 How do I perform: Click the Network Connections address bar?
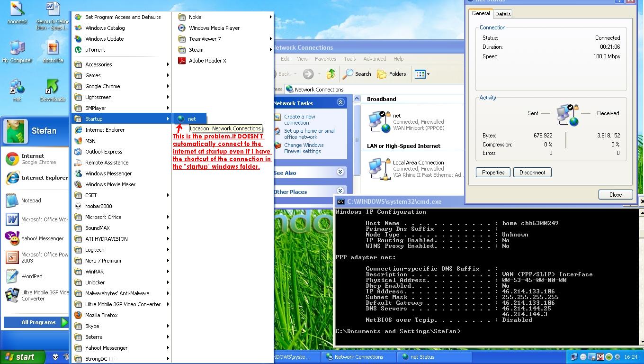[374, 89]
